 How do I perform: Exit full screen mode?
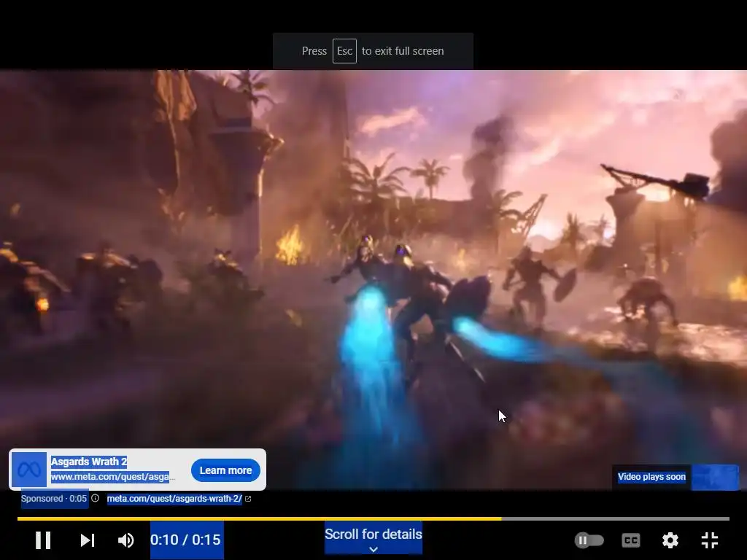[710, 540]
